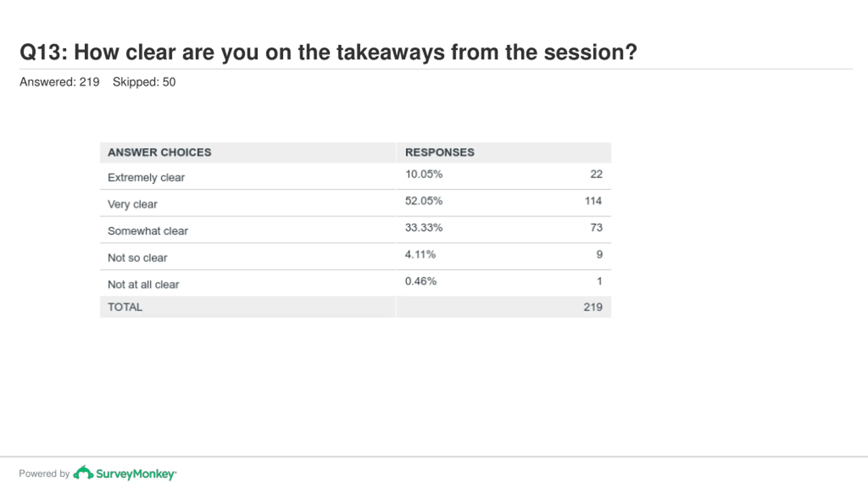This screenshot has height=488, width=868.
Task: Click the total count 219 cell
Action: pyautogui.click(x=593, y=307)
